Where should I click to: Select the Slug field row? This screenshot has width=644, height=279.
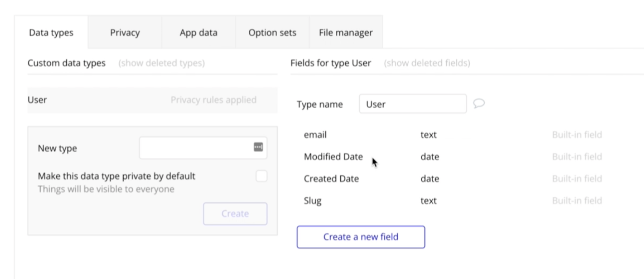click(313, 201)
